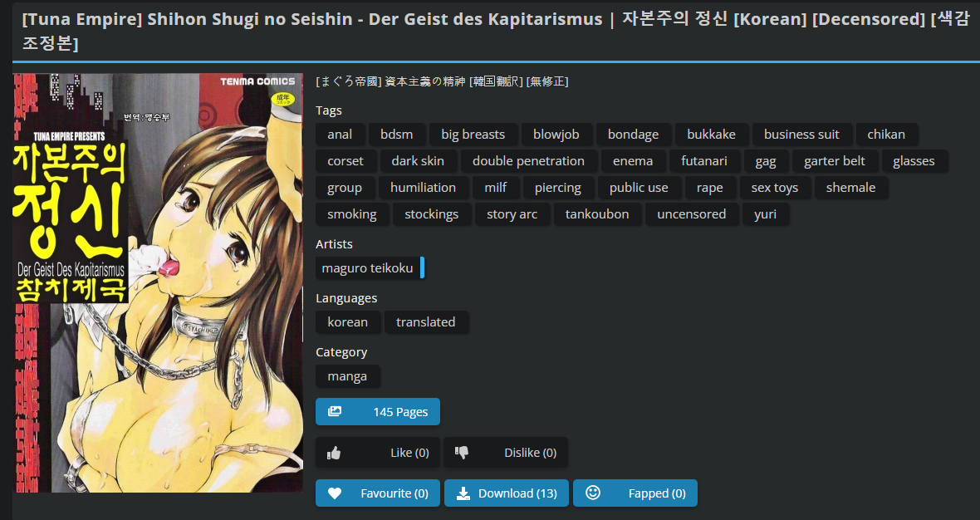
Task: Select the 'dark skin' tag
Action: point(418,160)
